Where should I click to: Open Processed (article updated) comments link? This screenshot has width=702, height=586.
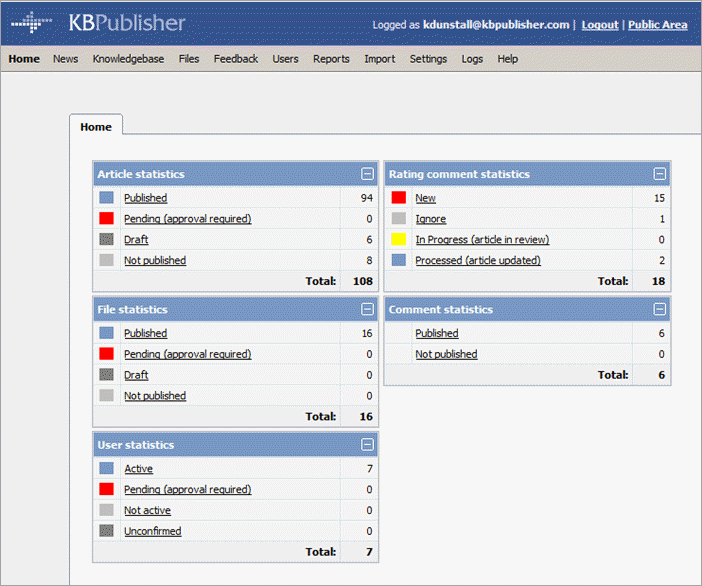click(x=478, y=261)
